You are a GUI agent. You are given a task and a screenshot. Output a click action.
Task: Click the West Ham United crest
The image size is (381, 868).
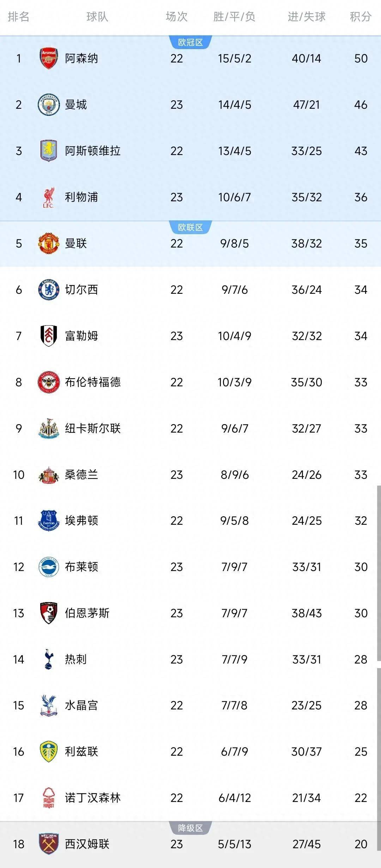click(x=49, y=844)
